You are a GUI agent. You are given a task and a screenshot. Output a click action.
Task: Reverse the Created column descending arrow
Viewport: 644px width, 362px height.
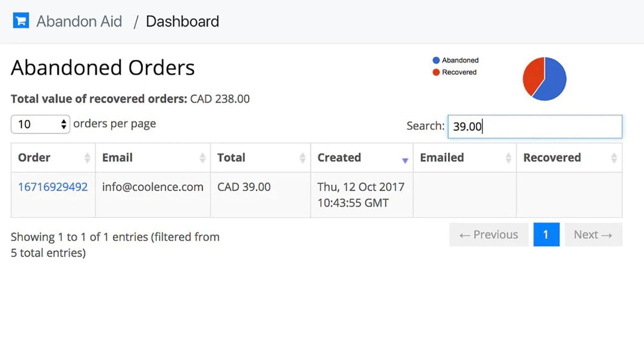[405, 160]
